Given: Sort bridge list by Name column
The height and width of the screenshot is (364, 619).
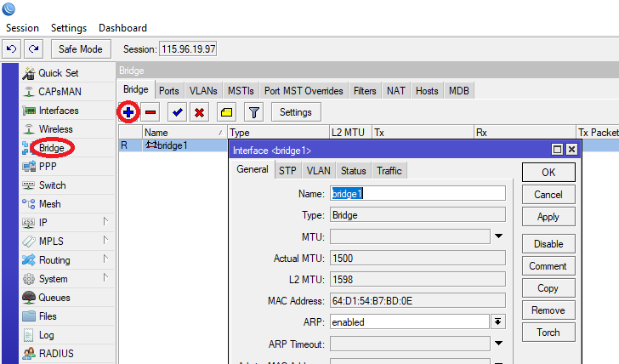Looking at the screenshot, I should [x=185, y=133].
